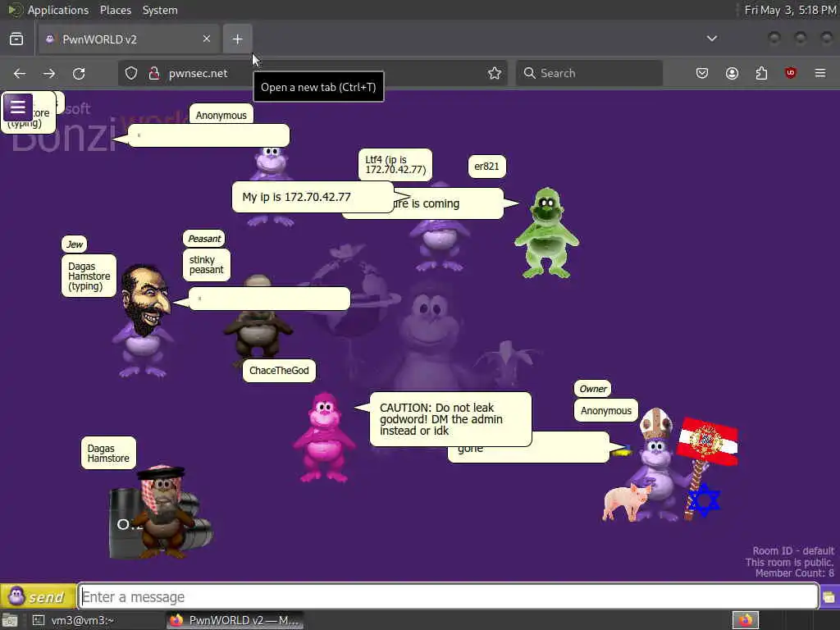Click the 'CAUTION: Do not leak godword' bubble

click(450, 419)
